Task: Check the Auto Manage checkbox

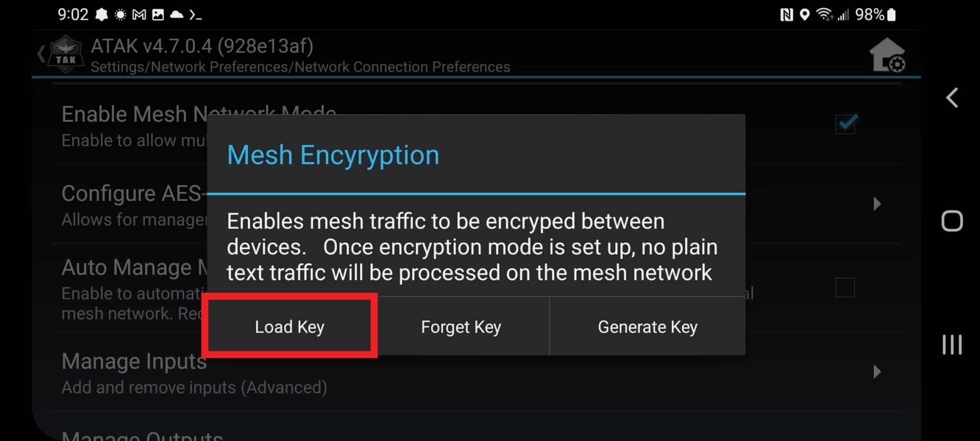Action: pos(845,287)
